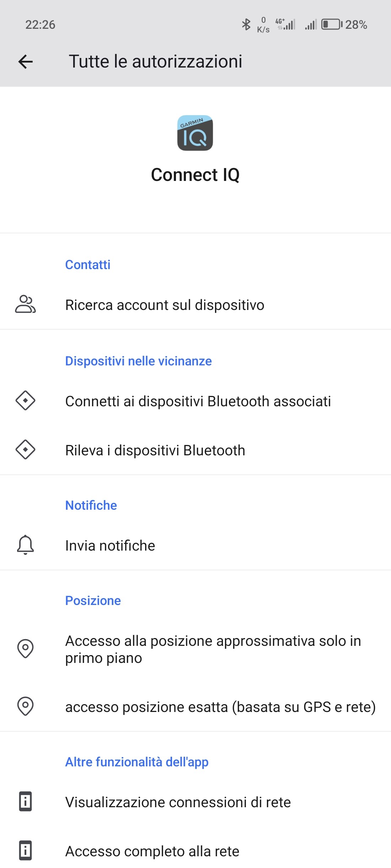
Task: Open accesso posizione esatta permission
Action: coord(220,707)
